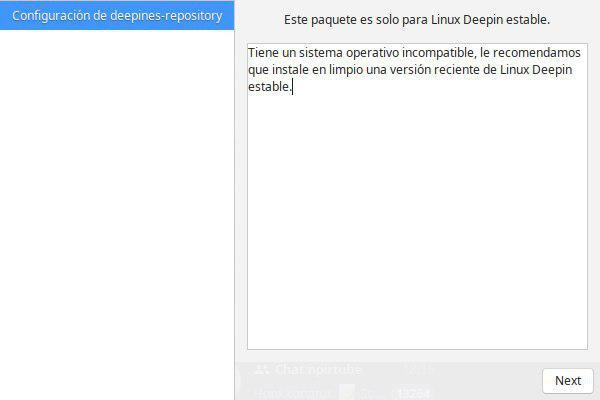The height and width of the screenshot is (400, 600).
Task: Click the faint group chat icon at bottom
Action: (x=262, y=369)
